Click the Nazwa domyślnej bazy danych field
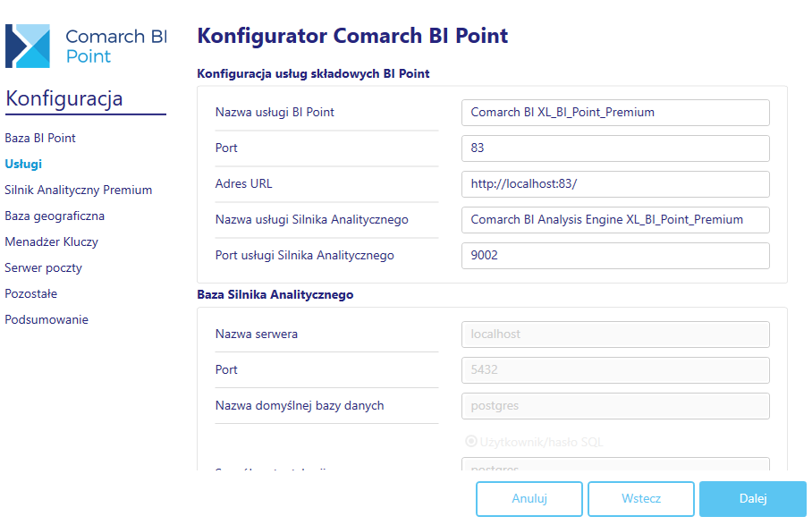 pyautogui.click(x=615, y=405)
